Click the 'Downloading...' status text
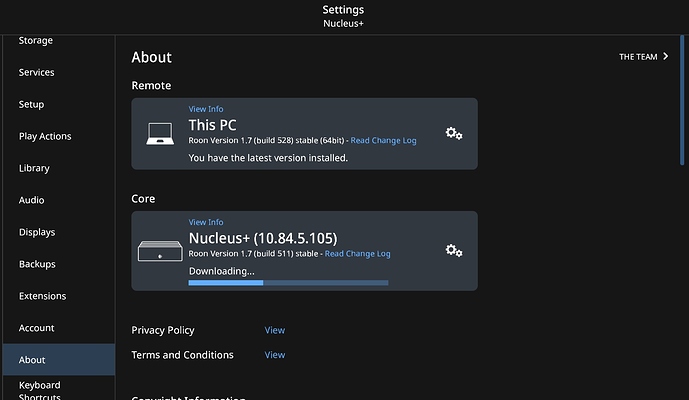Viewport: 689px width, 400px height. 221,271
